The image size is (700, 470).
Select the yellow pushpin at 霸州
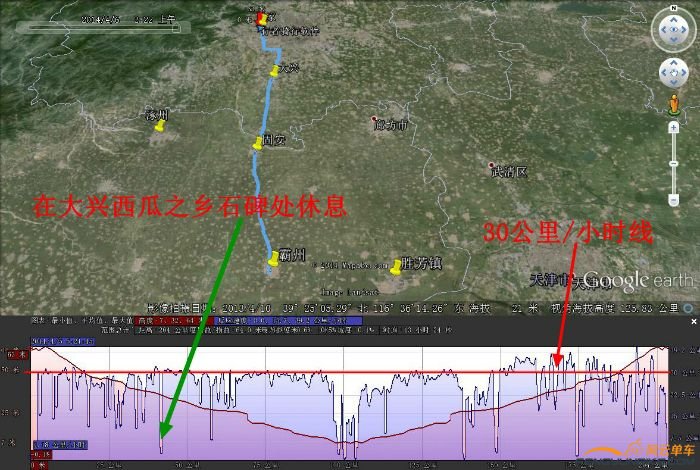[x=272, y=260]
